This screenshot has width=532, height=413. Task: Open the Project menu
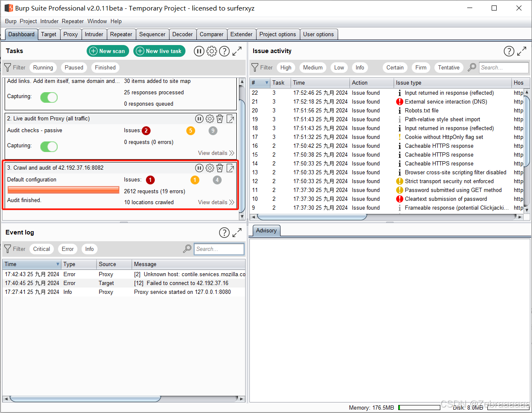(28, 21)
